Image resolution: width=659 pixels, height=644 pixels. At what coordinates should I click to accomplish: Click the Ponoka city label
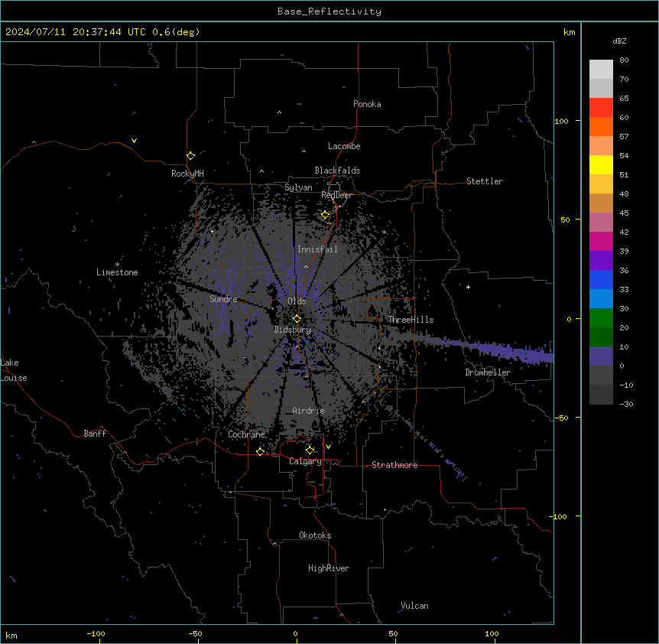click(367, 104)
